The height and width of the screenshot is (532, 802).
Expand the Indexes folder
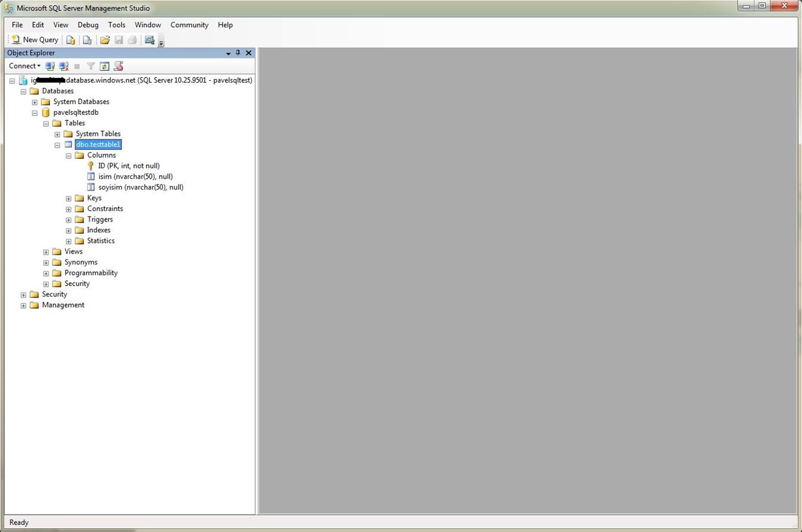[x=68, y=231]
